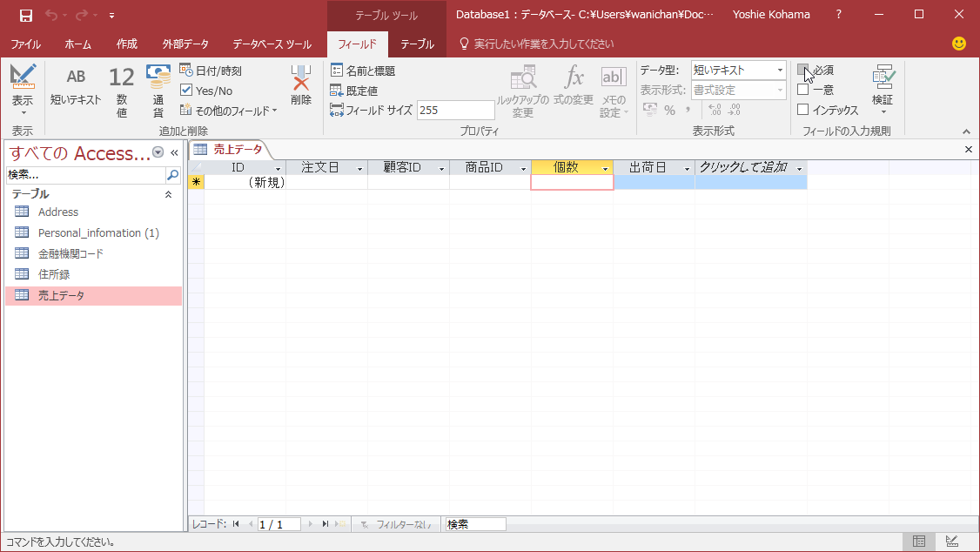Open the 作成 tab
Image resolution: width=980 pixels, height=552 pixels.
click(x=126, y=44)
